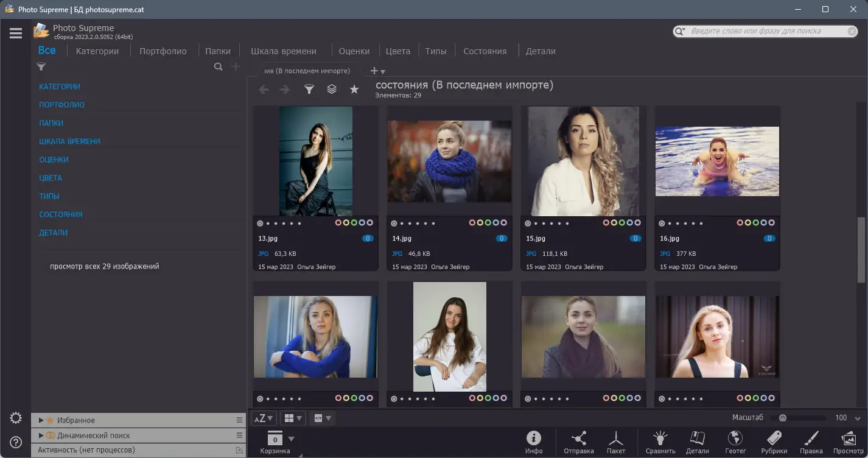Toggle the stacked versions view icon
Image resolution: width=868 pixels, height=458 pixels.
[331, 89]
